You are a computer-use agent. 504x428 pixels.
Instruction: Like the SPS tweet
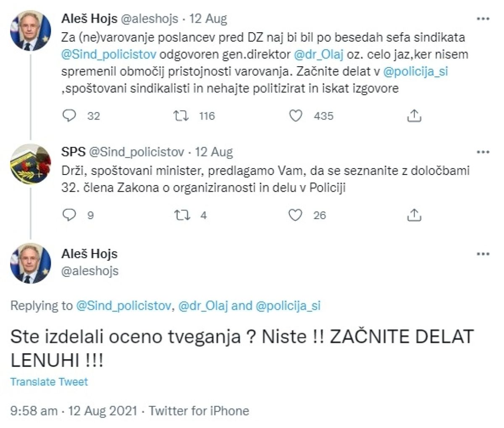click(295, 215)
